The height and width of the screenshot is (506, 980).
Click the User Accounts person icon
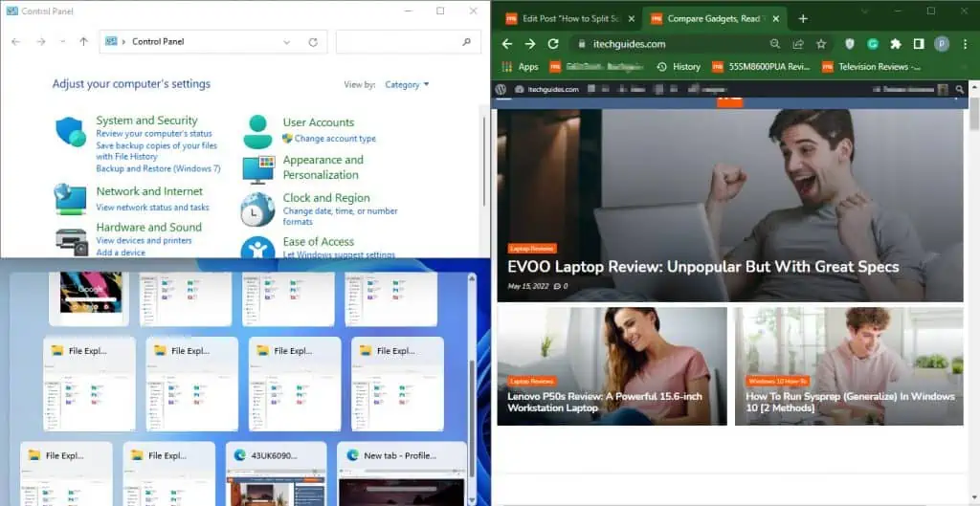pos(257,132)
